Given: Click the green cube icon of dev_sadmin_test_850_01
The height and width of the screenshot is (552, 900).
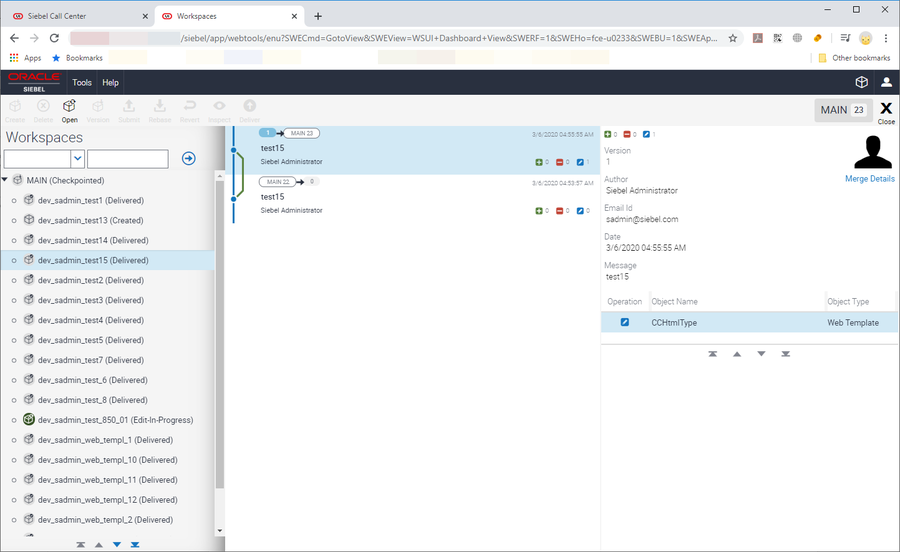Looking at the screenshot, I should coord(29,419).
